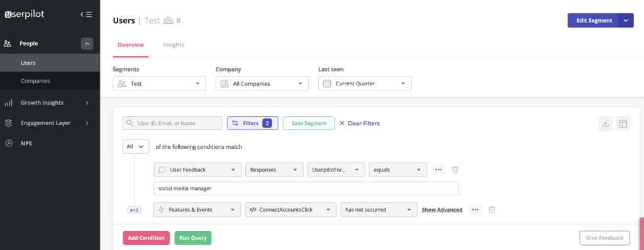The height and width of the screenshot is (250, 644).
Task: Collapse the sidebar menu icon
Action: 86,14
